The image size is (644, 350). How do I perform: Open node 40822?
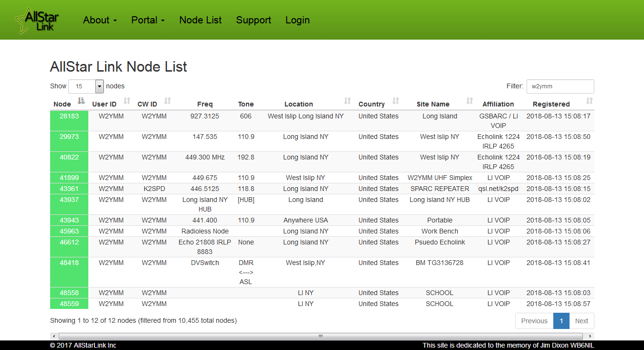pyautogui.click(x=69, y=157)
